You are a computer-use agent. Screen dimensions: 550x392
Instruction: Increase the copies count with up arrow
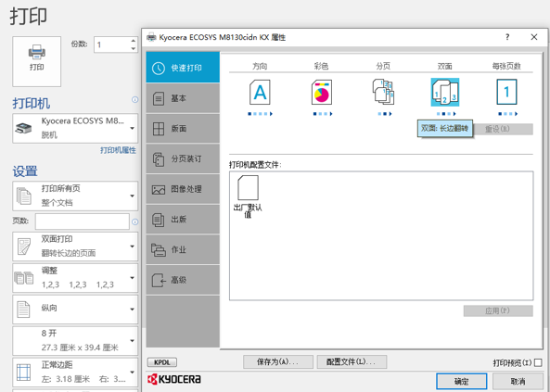pyautogui.click(x=134, y=41)
